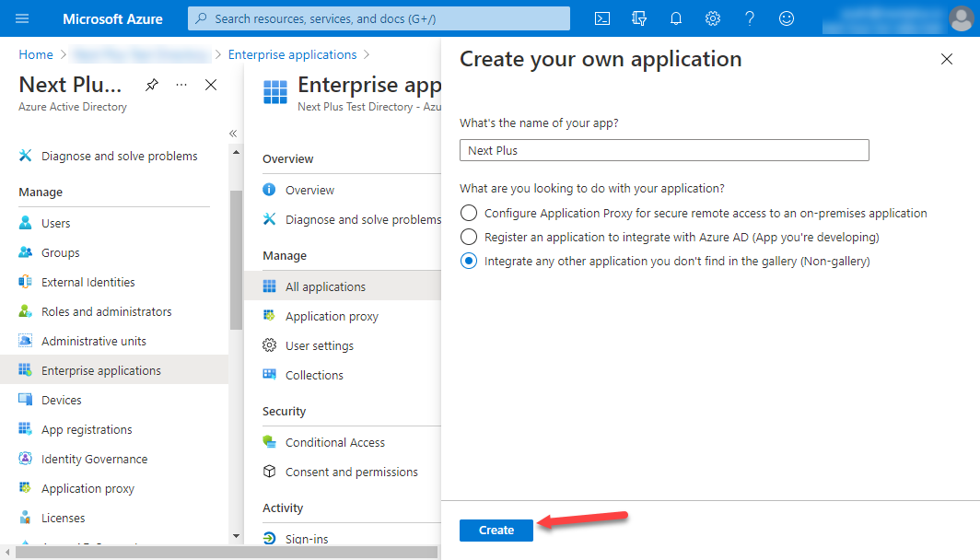Viewport: 980px width, 560px height.
Task: Click the left menu scroll down arrow
Action: coord(236,536)
